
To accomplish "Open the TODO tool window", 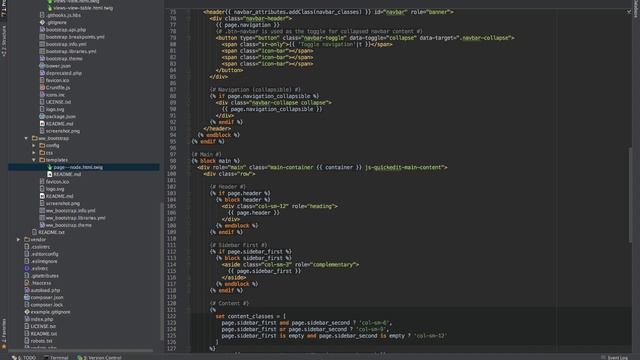I will pyautogui.click(x=24, y=358).
